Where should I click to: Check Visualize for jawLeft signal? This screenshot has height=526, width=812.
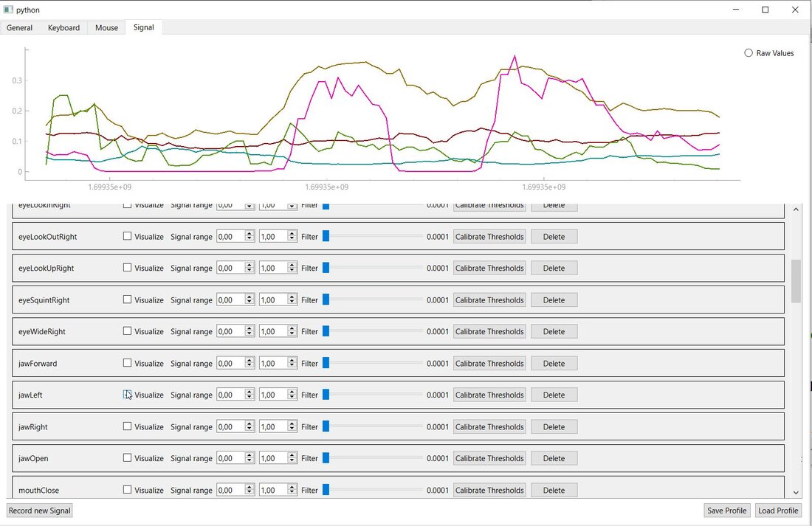point(127,395)
